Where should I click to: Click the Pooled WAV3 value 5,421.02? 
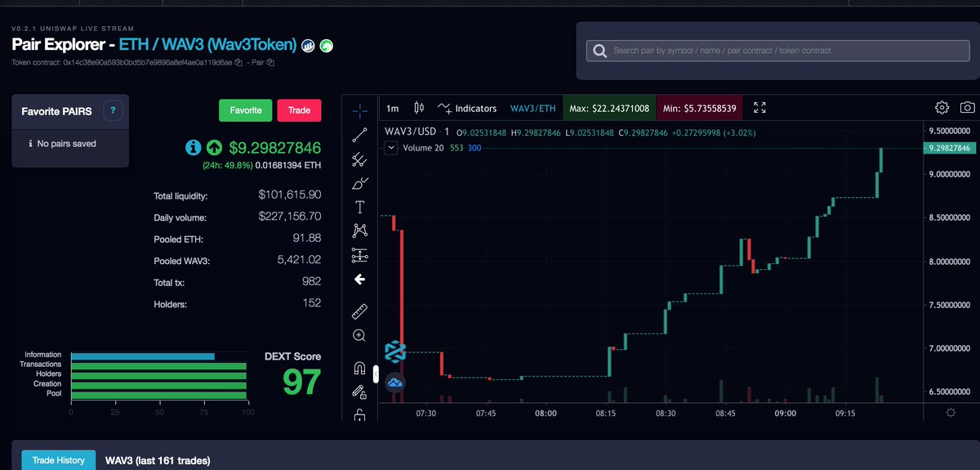click(x=300, y=260)
